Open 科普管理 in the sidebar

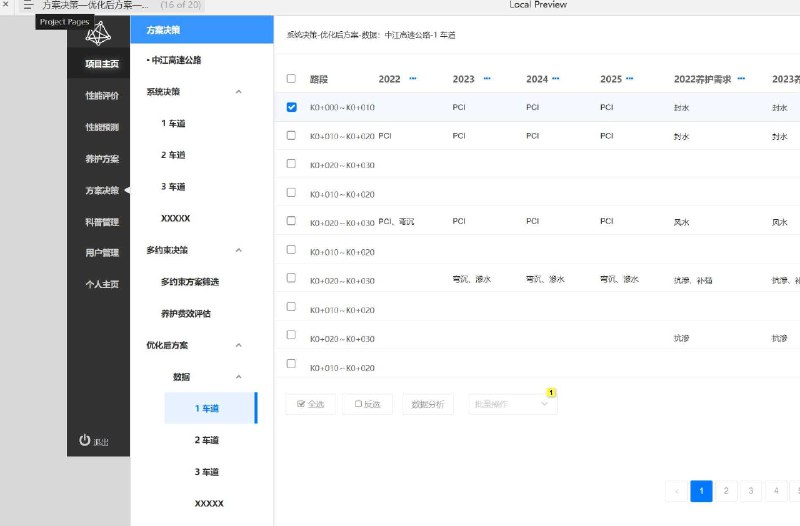(102, 222)
